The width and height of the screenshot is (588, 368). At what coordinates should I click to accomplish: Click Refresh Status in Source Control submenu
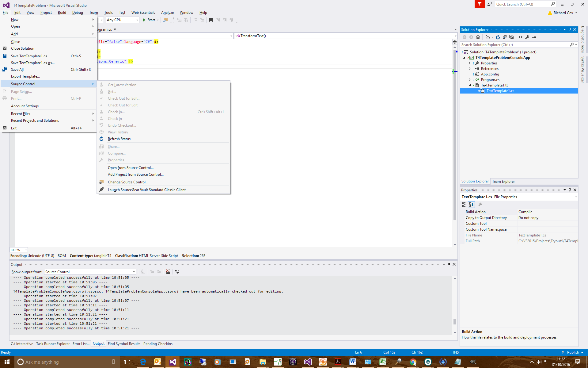119,139
